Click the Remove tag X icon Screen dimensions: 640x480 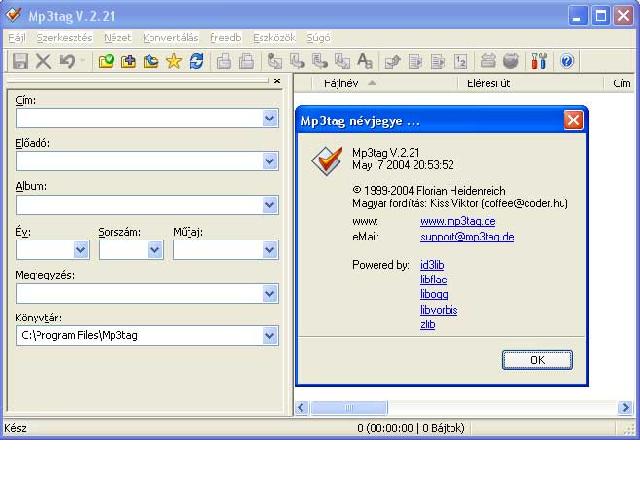tap(43, 61)
